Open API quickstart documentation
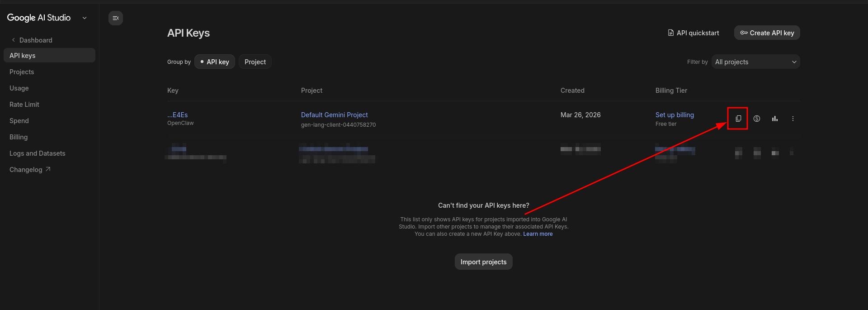The height and width of the screenshot is (310, 868). click(693, 33)
